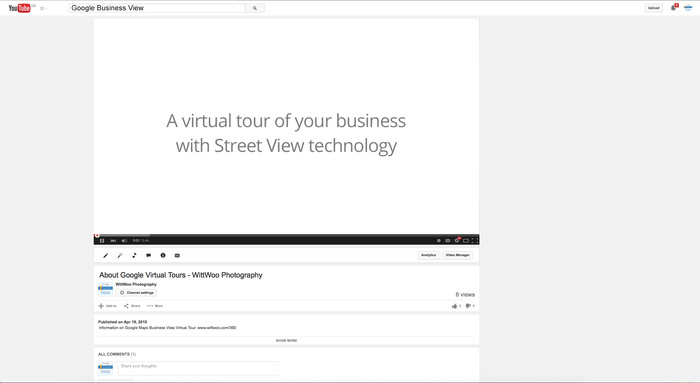Click Add to under the video
Viewport: 700px width, 383px height.
[108, 306]
